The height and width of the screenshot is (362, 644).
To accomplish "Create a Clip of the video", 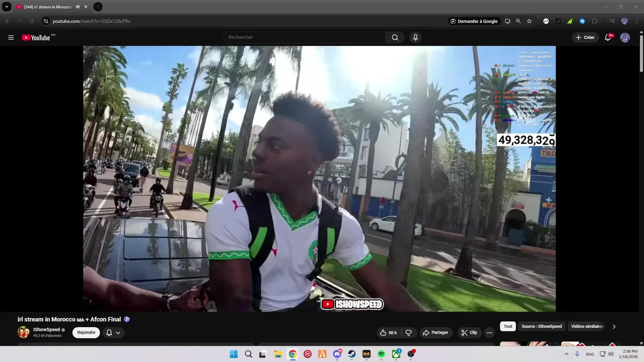I will tap(469, 333).
